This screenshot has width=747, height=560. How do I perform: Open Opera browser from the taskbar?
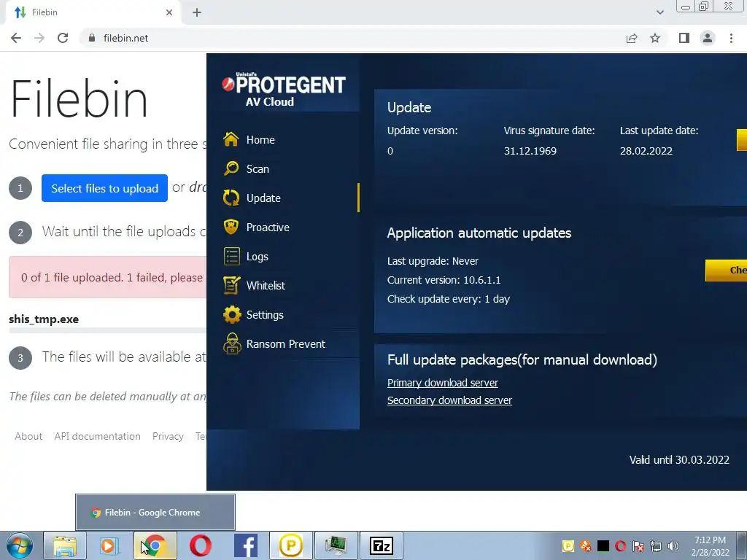point(200,545)
